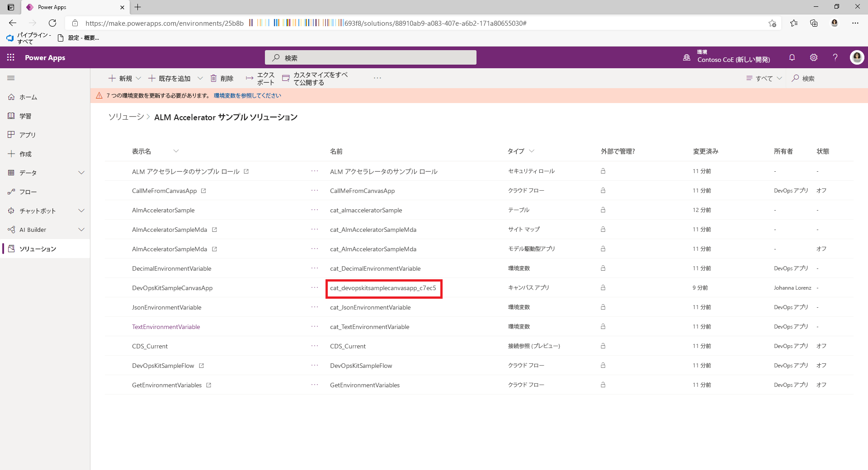
Task: Click 状態 column header
Action: [823, 151]
